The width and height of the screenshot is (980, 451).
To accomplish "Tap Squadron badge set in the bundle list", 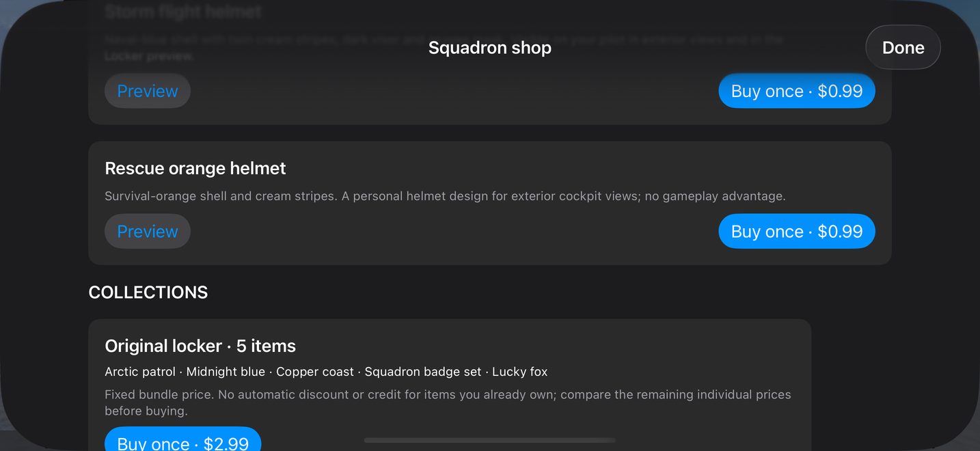I will point(423,372).
